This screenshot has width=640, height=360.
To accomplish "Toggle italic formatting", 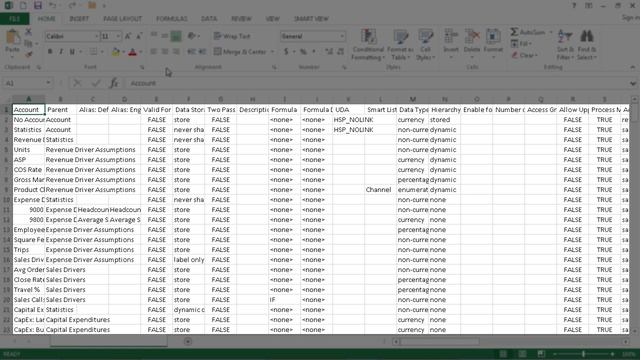I will coord(61,52).
